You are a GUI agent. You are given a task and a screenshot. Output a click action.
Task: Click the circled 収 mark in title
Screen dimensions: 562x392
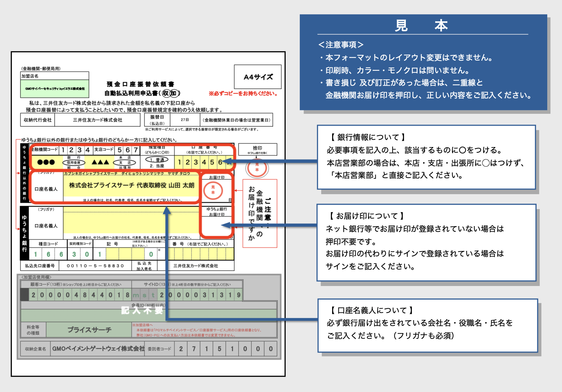coord(166,93)
